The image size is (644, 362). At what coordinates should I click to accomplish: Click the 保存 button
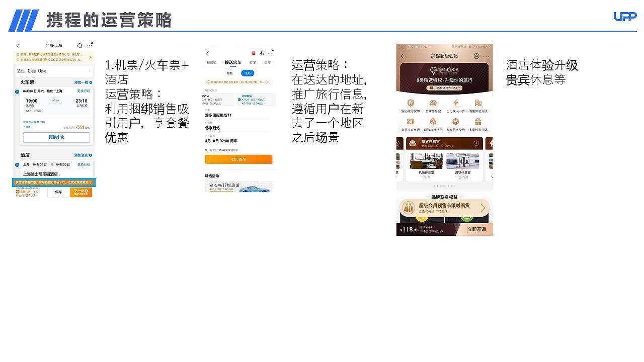(58, 192)
